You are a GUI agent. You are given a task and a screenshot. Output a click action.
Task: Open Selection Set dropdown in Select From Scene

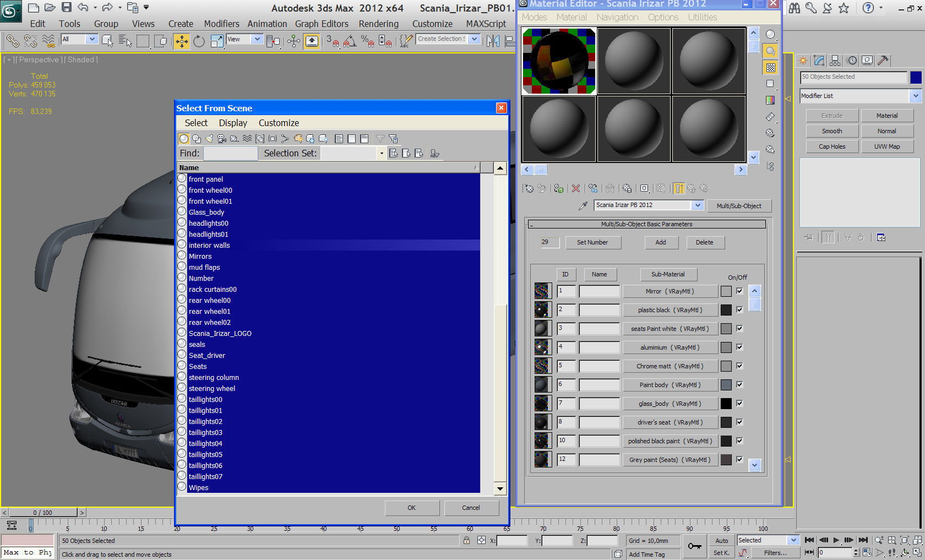click(x=381, y=154)
